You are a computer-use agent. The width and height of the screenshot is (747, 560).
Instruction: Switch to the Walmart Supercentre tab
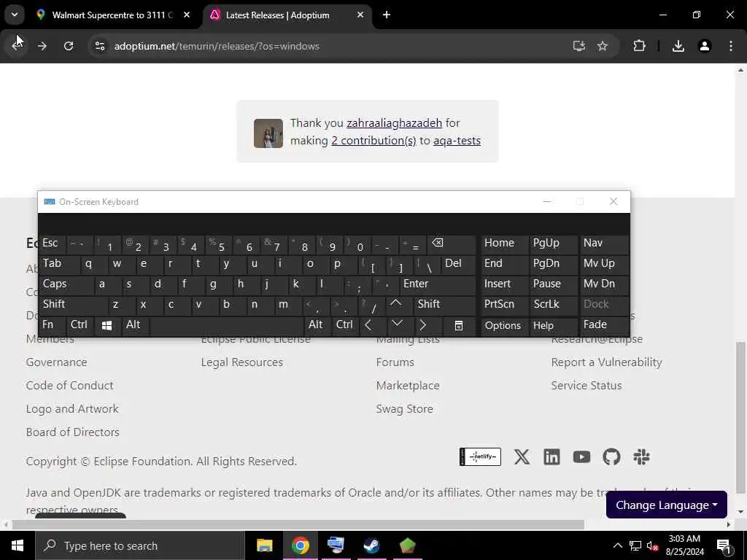click(x=112, y=15)
